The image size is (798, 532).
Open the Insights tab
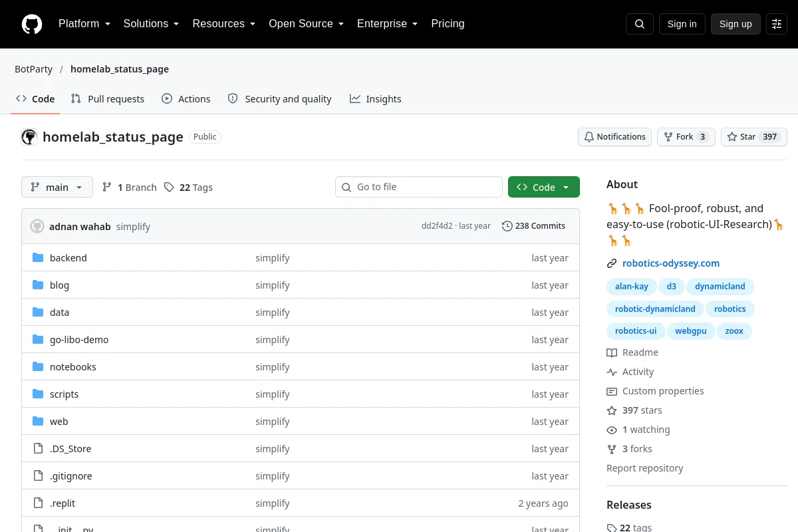tap(376, 98)
